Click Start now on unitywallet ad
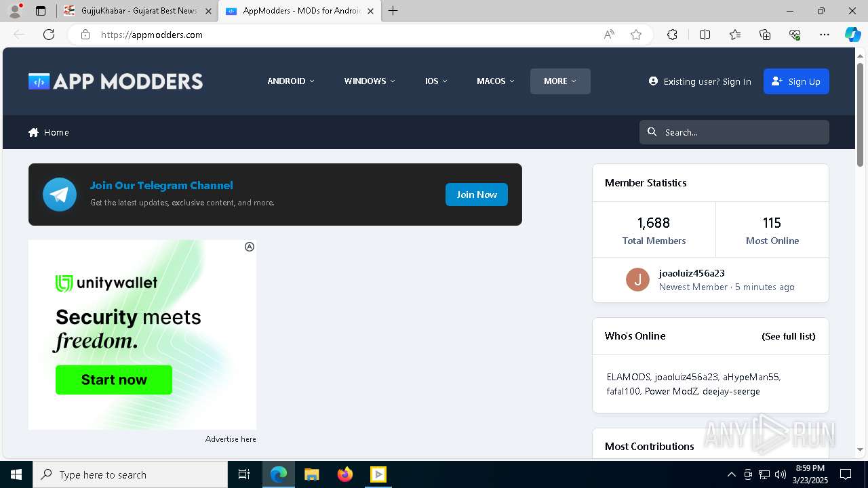Image resolution: width=868 pixels, height=488 pixels. (114, 380)
